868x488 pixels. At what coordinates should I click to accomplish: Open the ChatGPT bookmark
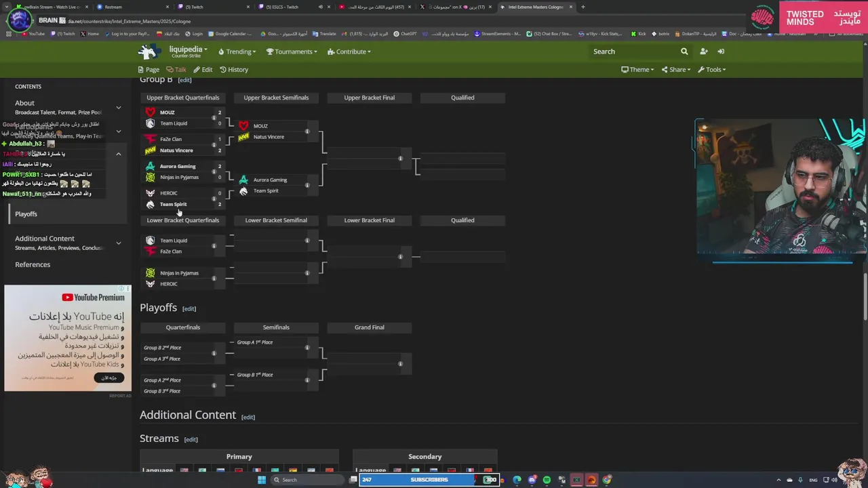(x=405, y=34)
